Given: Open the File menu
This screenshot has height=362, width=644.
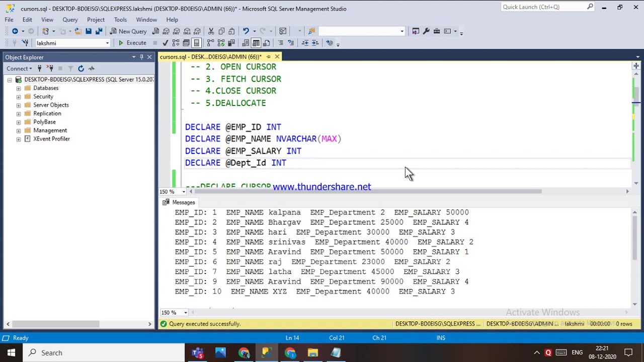Looking at the screenshot, I should [9, 20].
